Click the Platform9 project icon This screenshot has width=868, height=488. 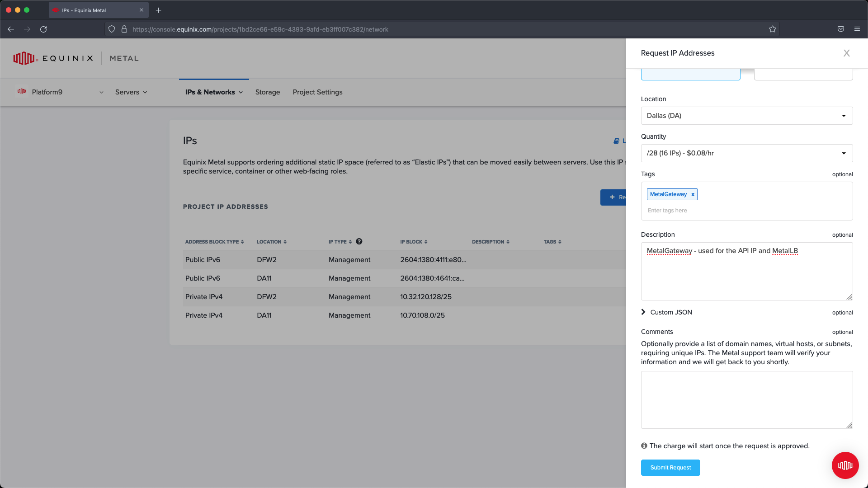tap(22, 92)
